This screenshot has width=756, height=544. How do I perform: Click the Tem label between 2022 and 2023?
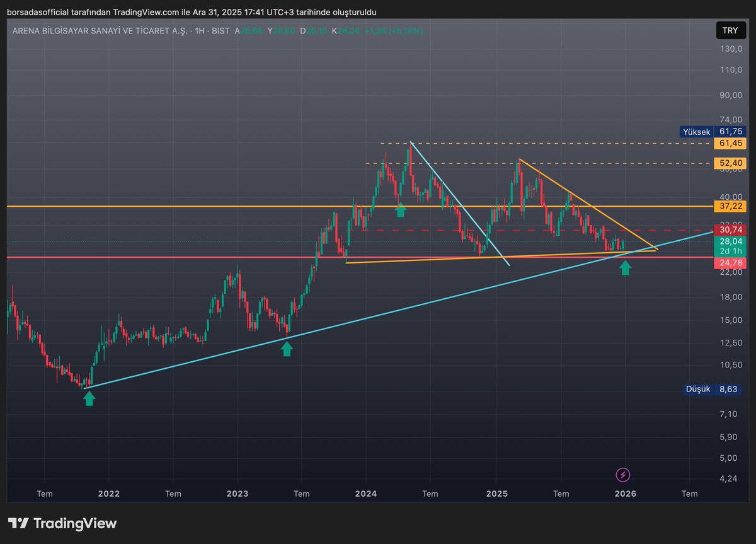pyautogui.click(x=173, y=494)
